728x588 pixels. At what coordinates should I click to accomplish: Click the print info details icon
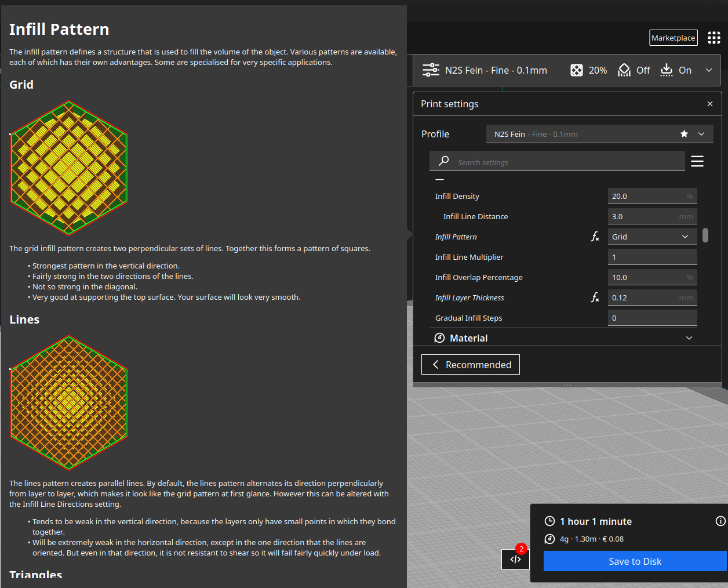(x=720, y=521)
